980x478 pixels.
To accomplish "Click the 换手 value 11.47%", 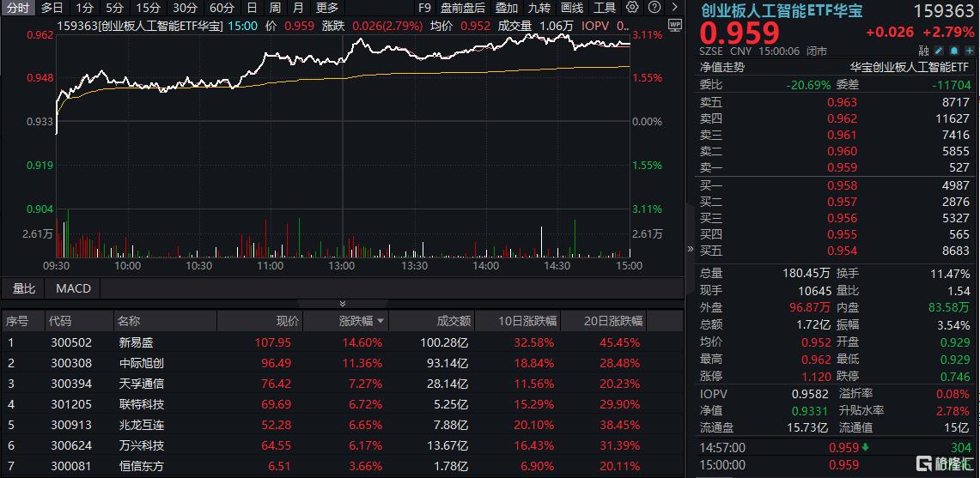I will point(950,274).
